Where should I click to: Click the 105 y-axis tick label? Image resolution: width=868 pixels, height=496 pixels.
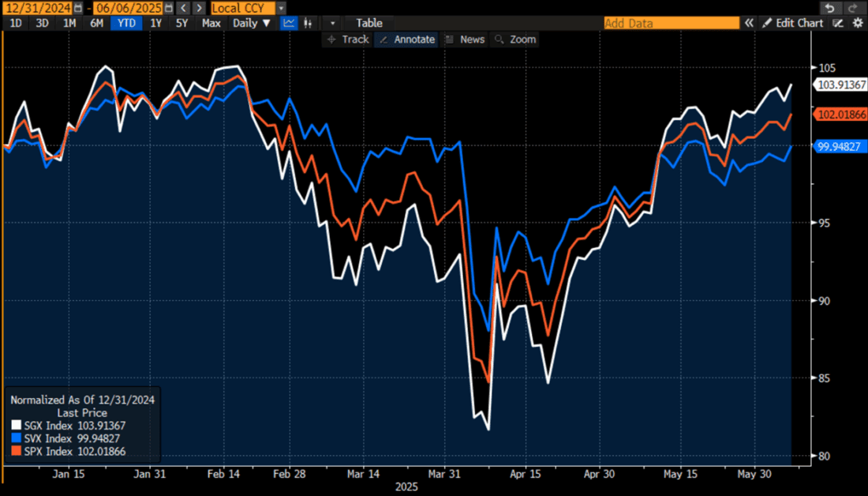tap(827, 68)
